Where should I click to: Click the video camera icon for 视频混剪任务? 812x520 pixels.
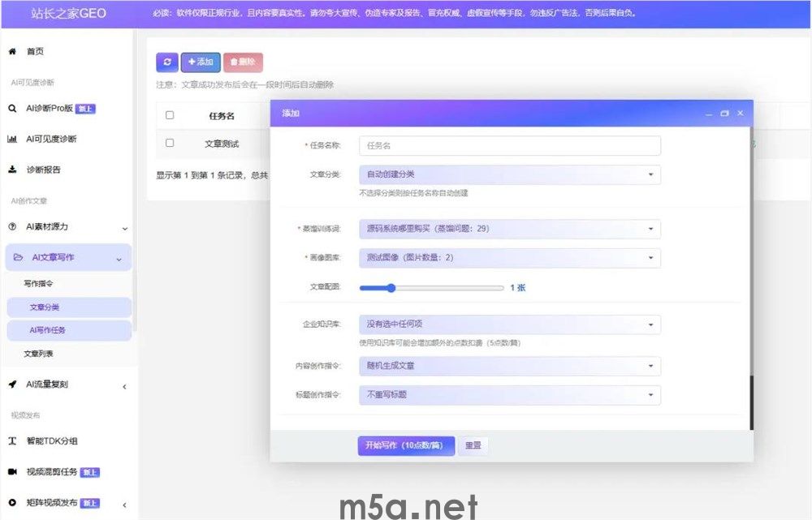(12, 471)
